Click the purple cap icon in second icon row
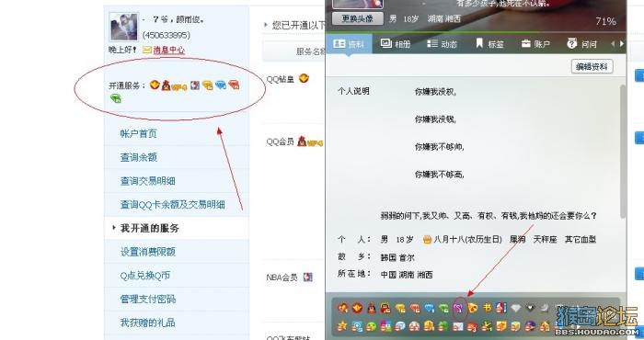Screen dimensions: 644x340 pos(530,326)
